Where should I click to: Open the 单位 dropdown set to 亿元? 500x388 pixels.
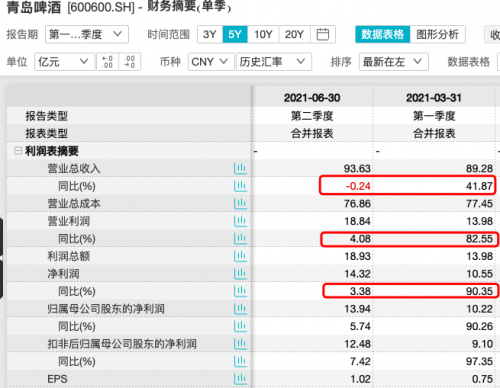point(64,62)
